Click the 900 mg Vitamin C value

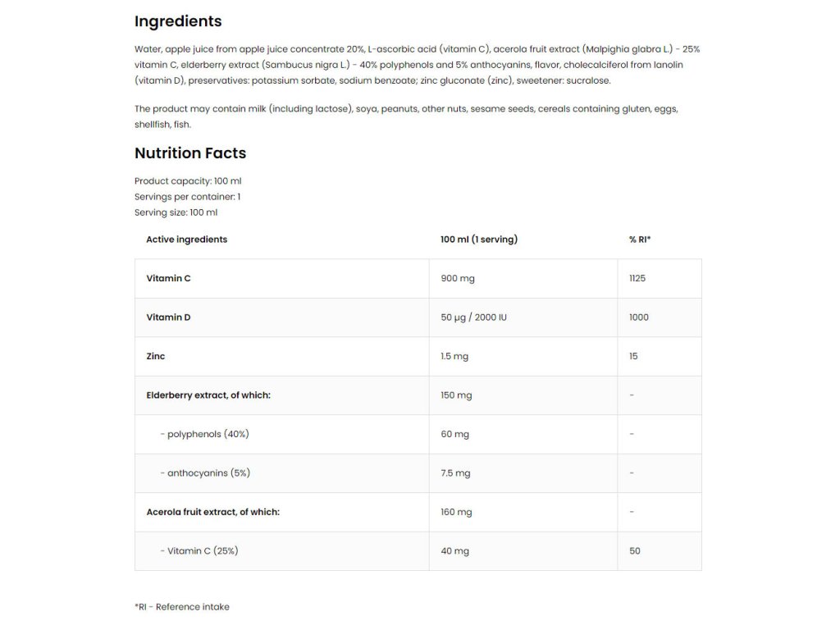point(458,279)
